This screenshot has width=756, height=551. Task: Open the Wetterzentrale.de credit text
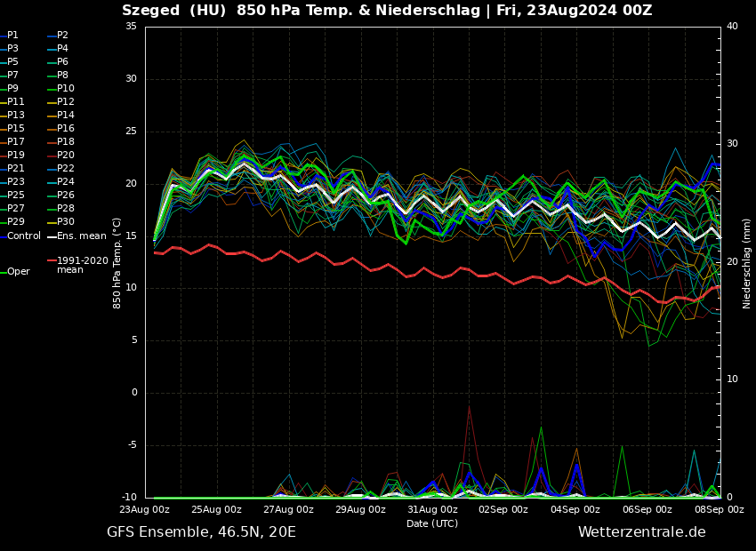click(642, 532)
